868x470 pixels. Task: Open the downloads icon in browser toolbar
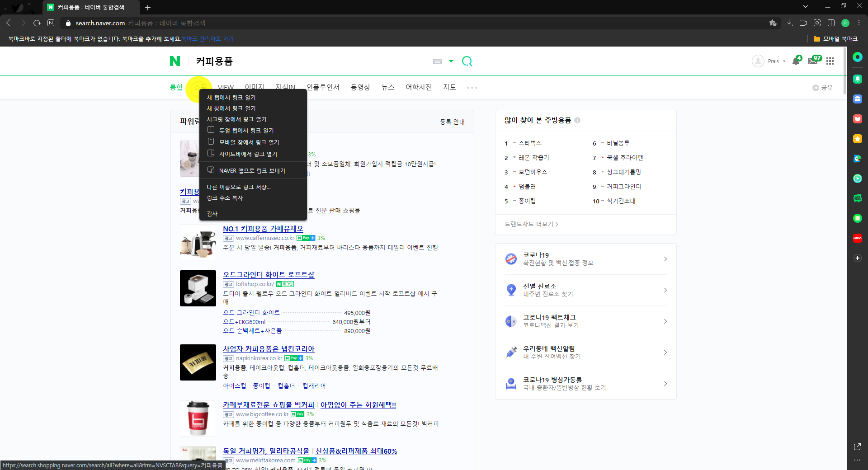coord(789,23)
